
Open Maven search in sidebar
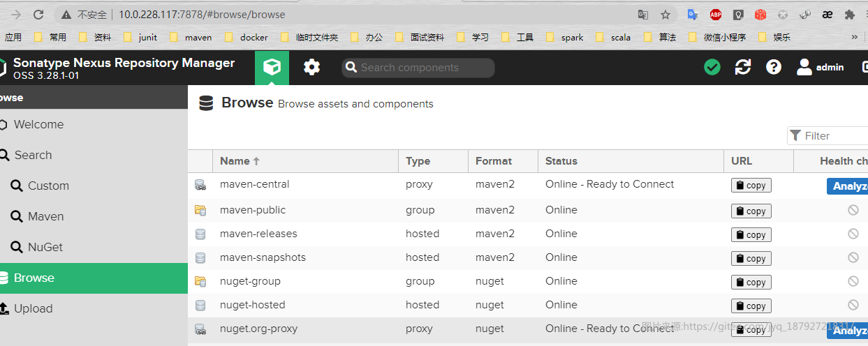[x=94, y=216]
